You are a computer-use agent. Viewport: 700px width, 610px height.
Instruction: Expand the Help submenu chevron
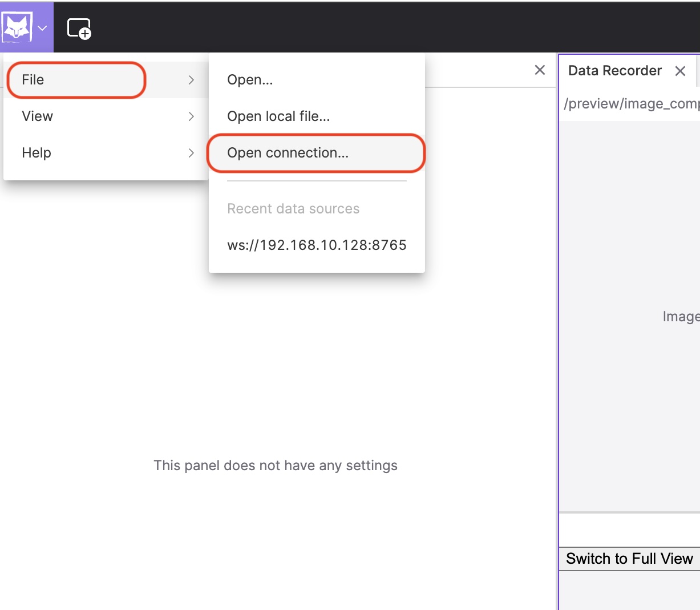click(191, 153)
